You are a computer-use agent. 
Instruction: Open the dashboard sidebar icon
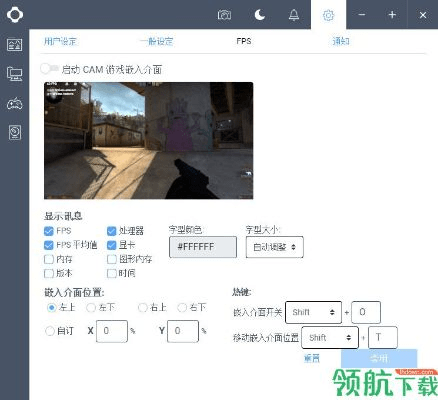pyautogui.click(x=15, y=45)
